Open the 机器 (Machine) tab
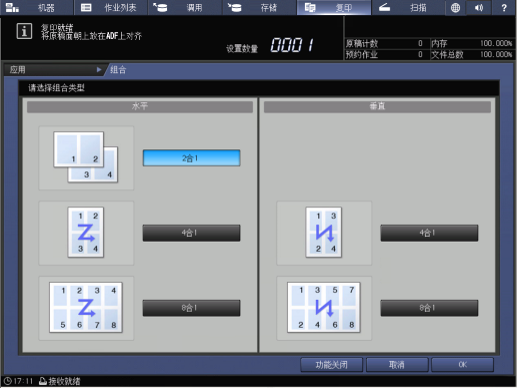517x388 pixels. click(37, 7)
